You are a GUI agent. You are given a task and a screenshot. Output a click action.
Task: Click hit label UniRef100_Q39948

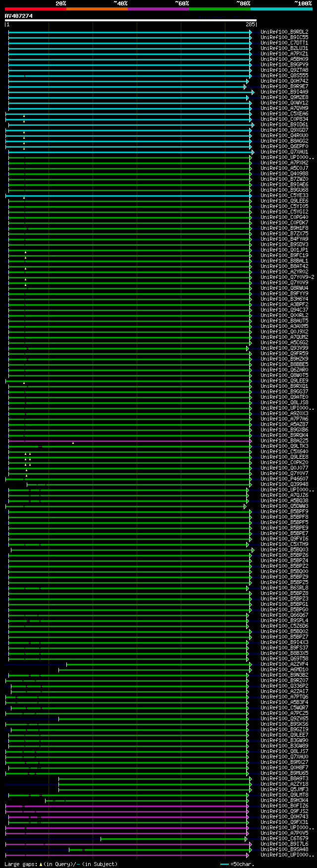tap(284, 484)
